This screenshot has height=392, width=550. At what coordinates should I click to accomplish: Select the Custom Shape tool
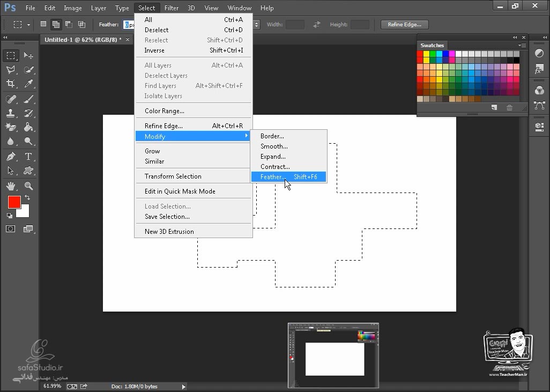tap(28, 171)
